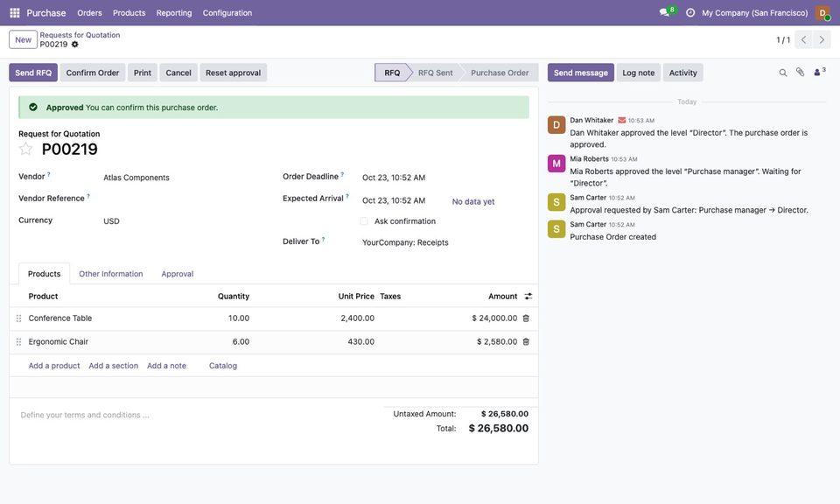This screenshot has width=840, height=504.
Task: Toggle Ask confirmation checkbox
Action: point(364,221)
